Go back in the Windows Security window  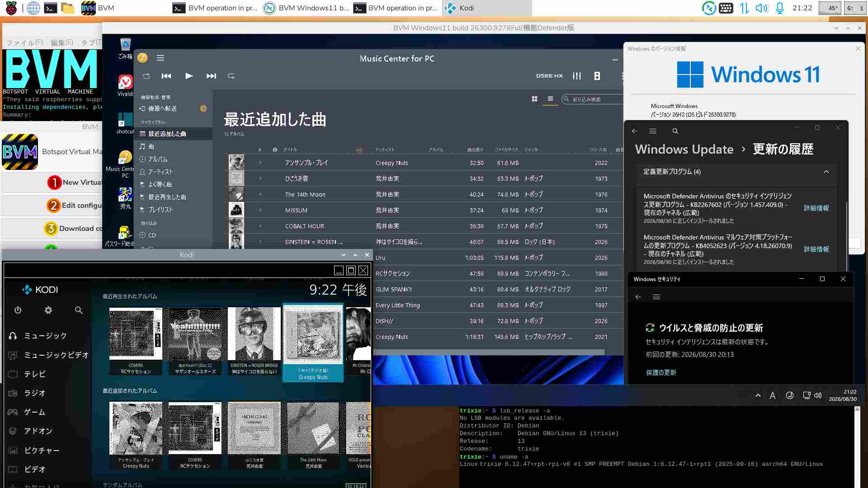pos(638,297)
